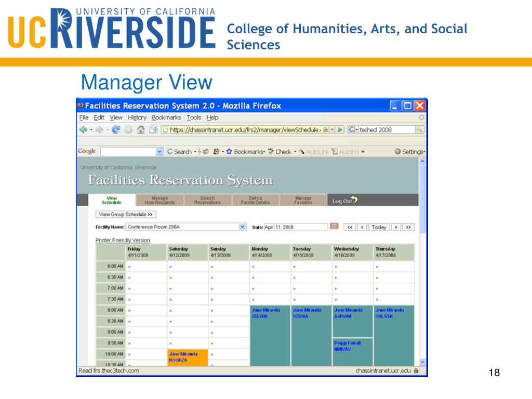Click the Google toolbar Search button
532x399 pixels.
point(179,152)
